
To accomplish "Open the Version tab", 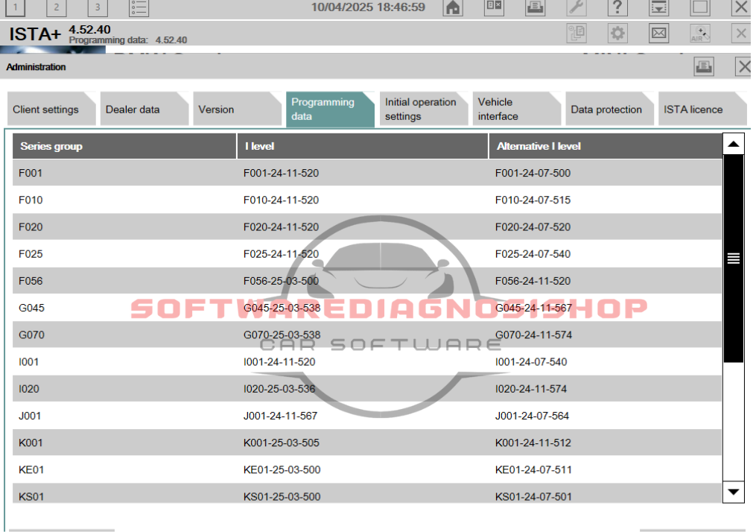I will tap(237, 110).
